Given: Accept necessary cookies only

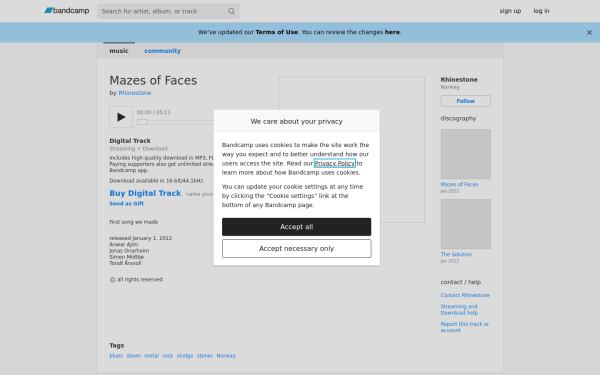Looking at the screenshot, I should [x=297, y=248].
